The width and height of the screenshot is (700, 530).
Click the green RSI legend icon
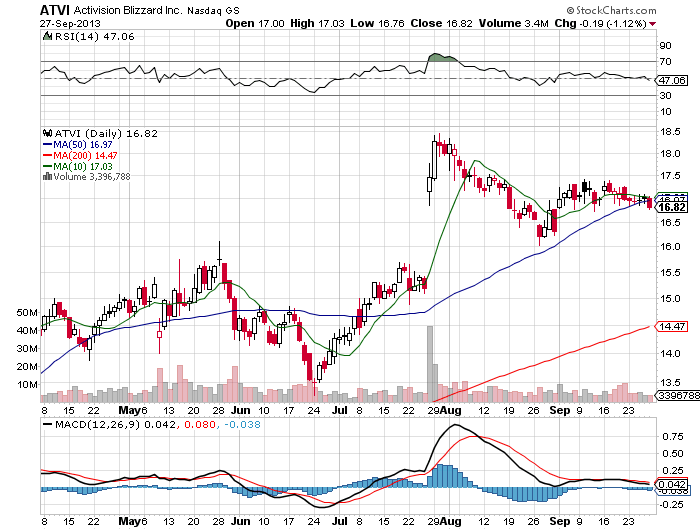pyautogui.click(x=47, y=36)
